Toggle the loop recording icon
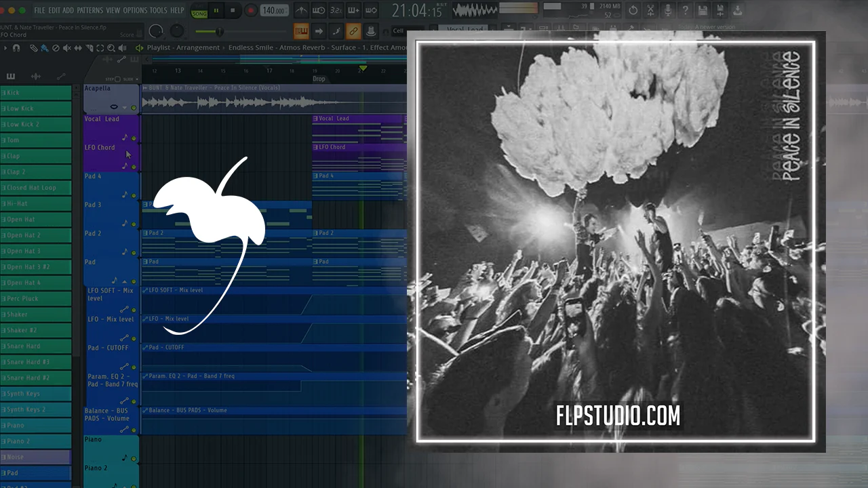 (371, 11)
